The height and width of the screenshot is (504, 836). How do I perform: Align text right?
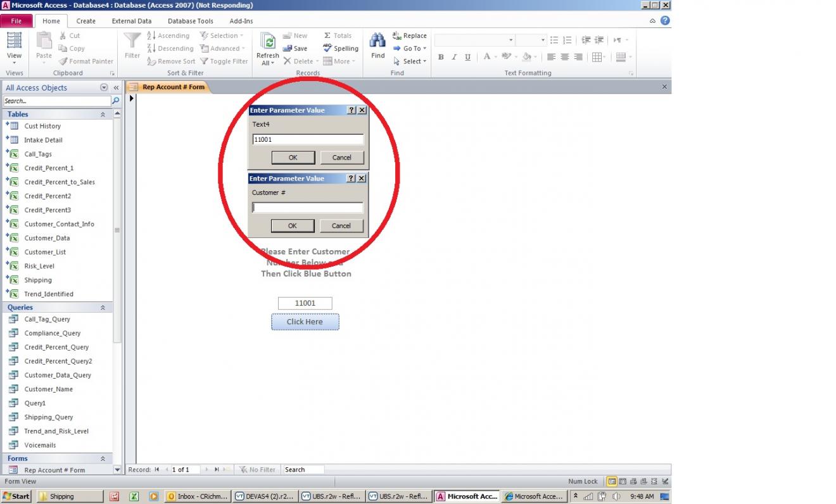[578, 57]
